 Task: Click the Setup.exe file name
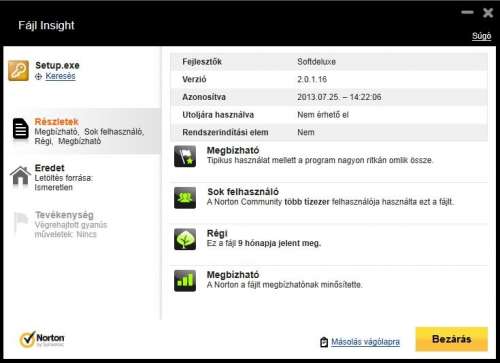(x=57, y=65)
